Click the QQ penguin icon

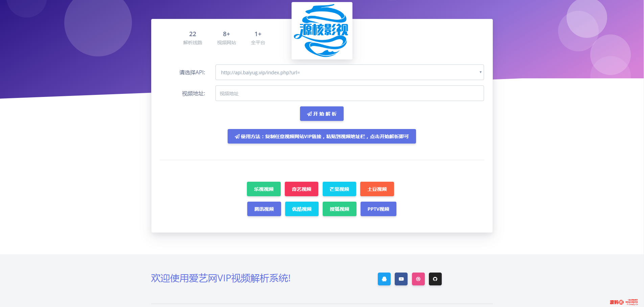pyautogui.click(x=384, y=279)
